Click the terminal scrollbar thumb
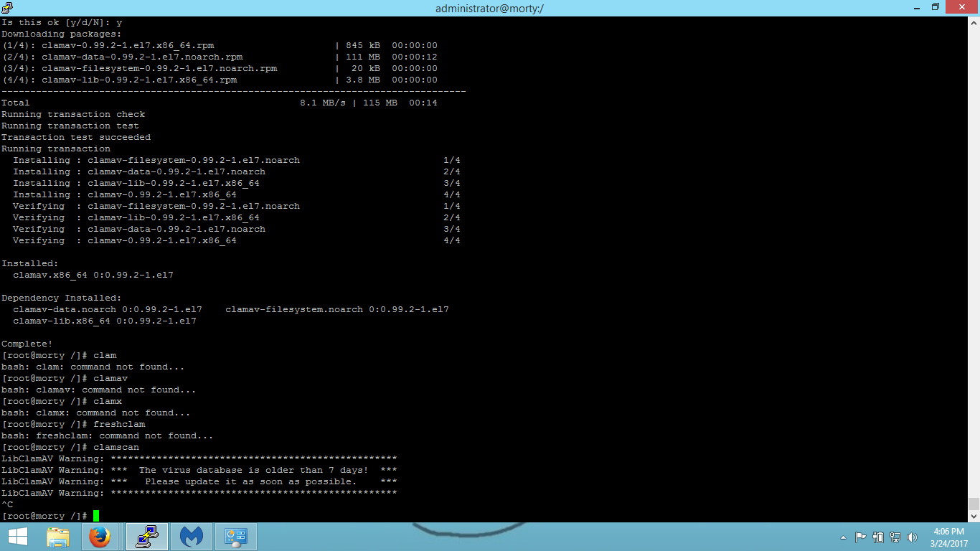 pyautogui.click(x=974, y=504)
